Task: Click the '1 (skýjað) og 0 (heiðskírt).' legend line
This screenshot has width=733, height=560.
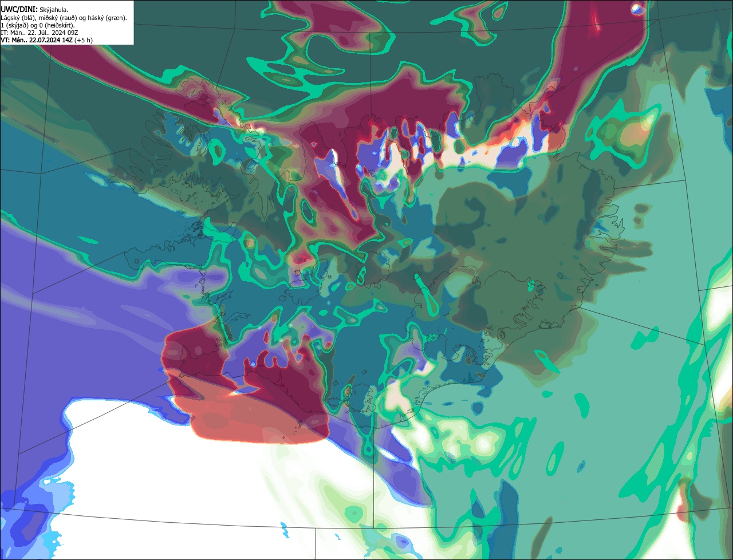Action: (x=38, y=25)
